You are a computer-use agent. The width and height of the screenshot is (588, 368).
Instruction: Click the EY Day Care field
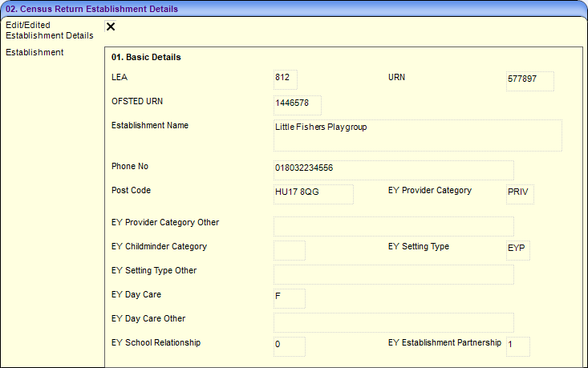tap(289, 297)
